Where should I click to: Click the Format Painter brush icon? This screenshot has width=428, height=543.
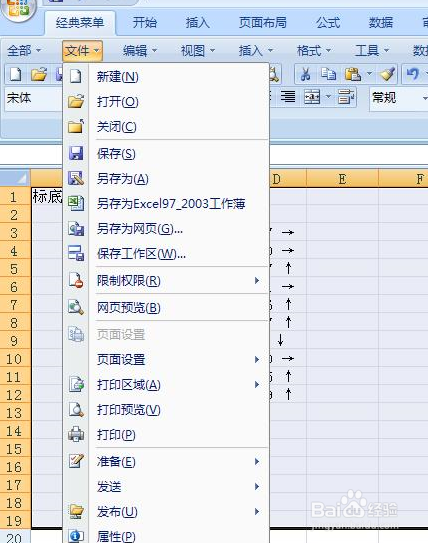click(387, 74)
